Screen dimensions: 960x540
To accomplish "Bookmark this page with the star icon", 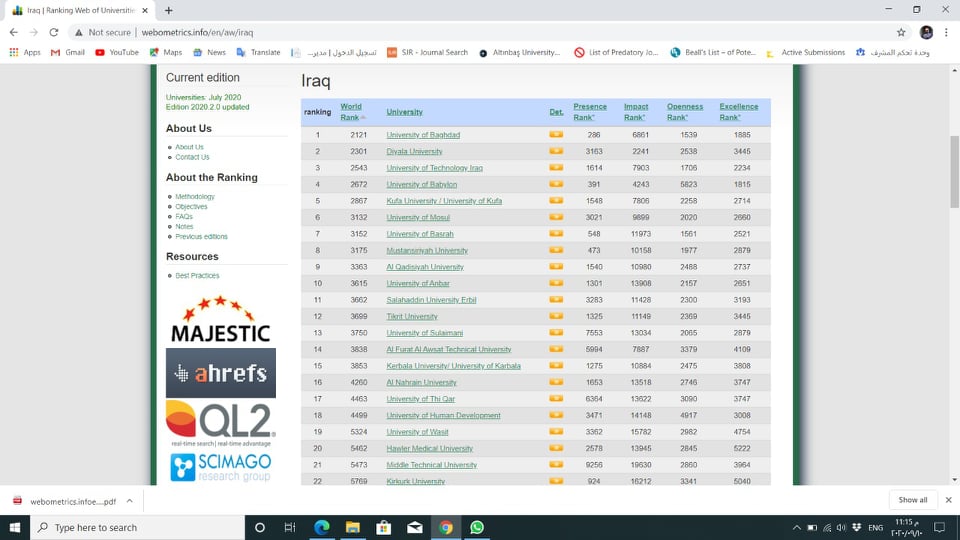I will [x=900, y=32].
